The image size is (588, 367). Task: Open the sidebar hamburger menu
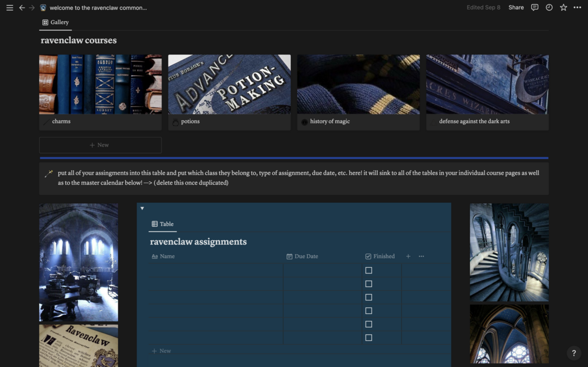10,8
